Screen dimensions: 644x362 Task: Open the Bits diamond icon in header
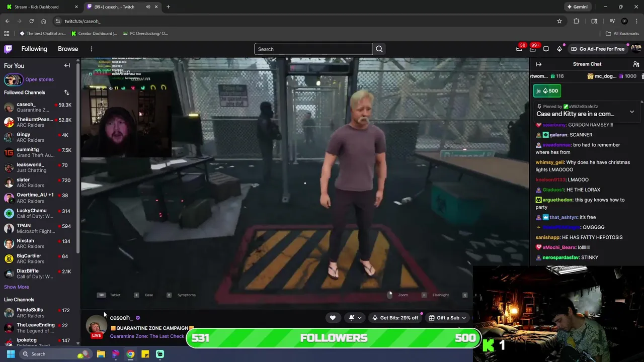point(559,49)
